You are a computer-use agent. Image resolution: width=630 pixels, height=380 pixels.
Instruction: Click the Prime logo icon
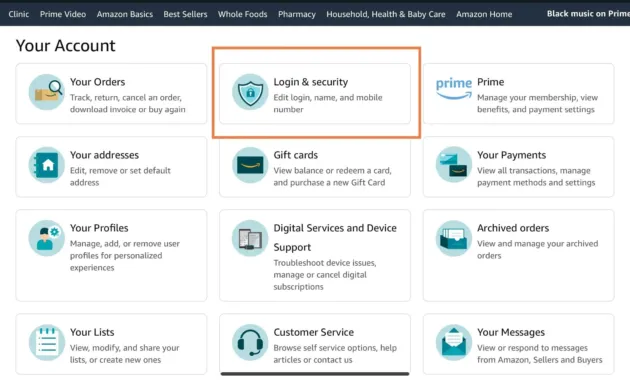point(454,89)
